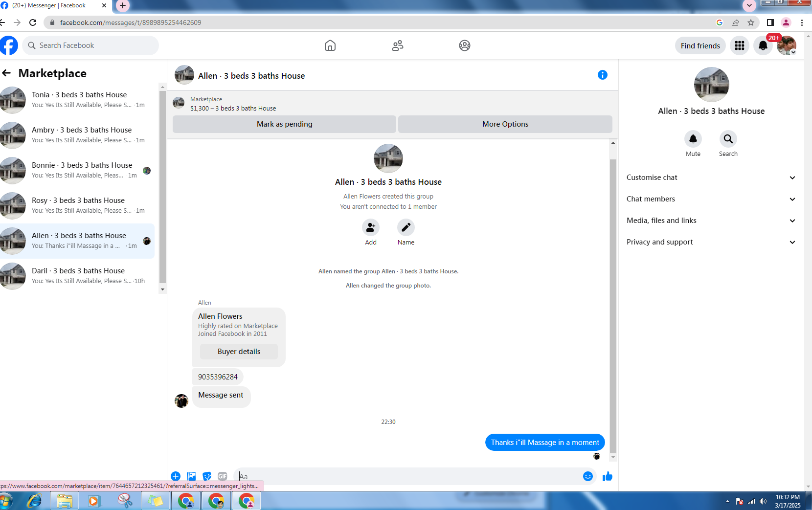Open the Facebook menu grid icon

(x=740, y=45)
